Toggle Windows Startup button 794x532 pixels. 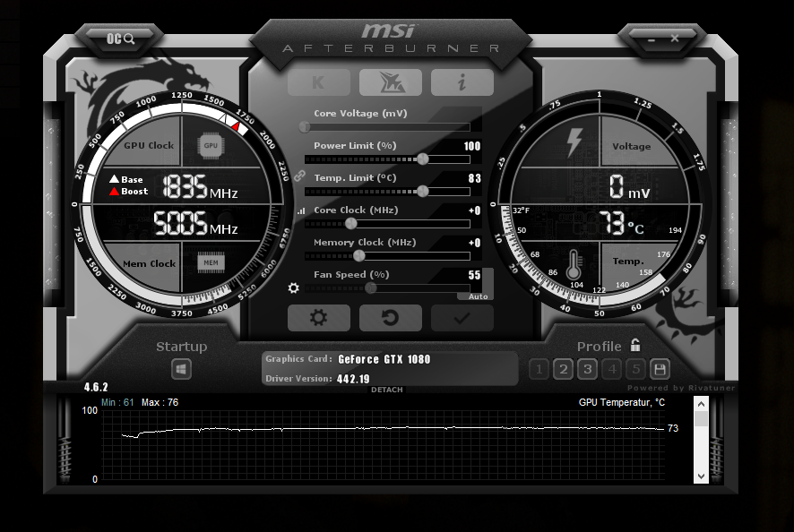pyautogui.click(x=181, y=369)
